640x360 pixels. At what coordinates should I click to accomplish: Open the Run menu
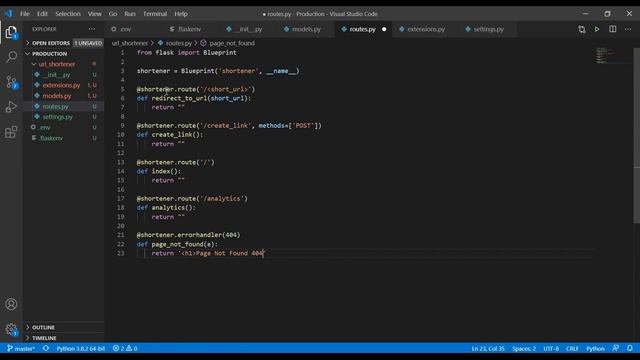pyautogui.click(x=130, y=13)
